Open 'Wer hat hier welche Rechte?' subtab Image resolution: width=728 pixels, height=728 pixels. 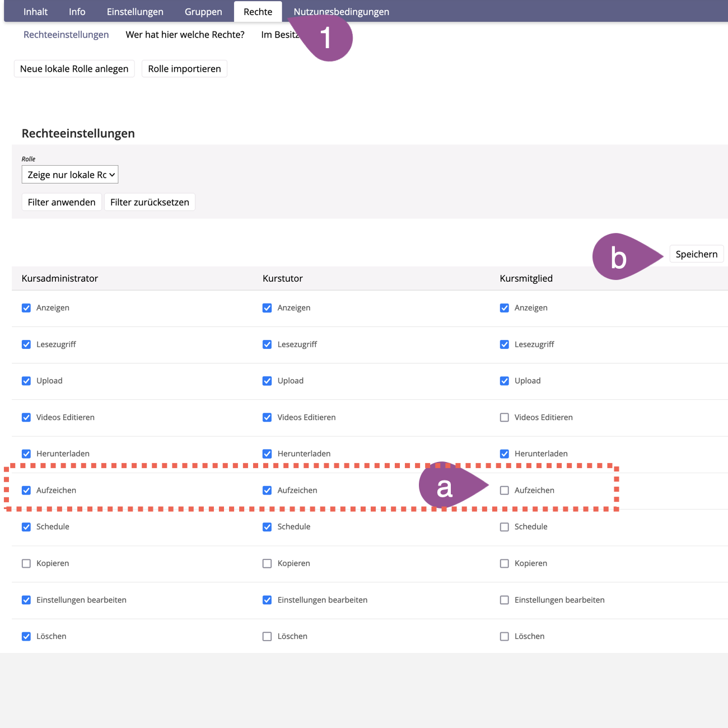[185, 35]
